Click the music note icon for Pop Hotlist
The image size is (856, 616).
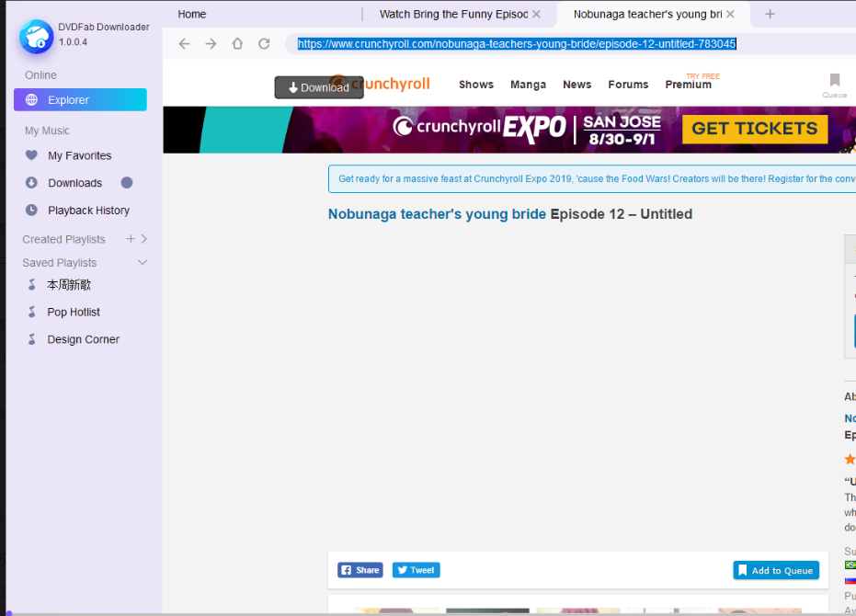[x=31, y=312]
